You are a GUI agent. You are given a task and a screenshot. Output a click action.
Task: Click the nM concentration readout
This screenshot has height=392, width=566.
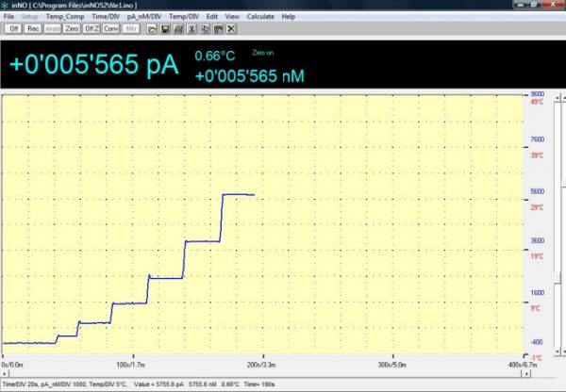tap(249, 76)
